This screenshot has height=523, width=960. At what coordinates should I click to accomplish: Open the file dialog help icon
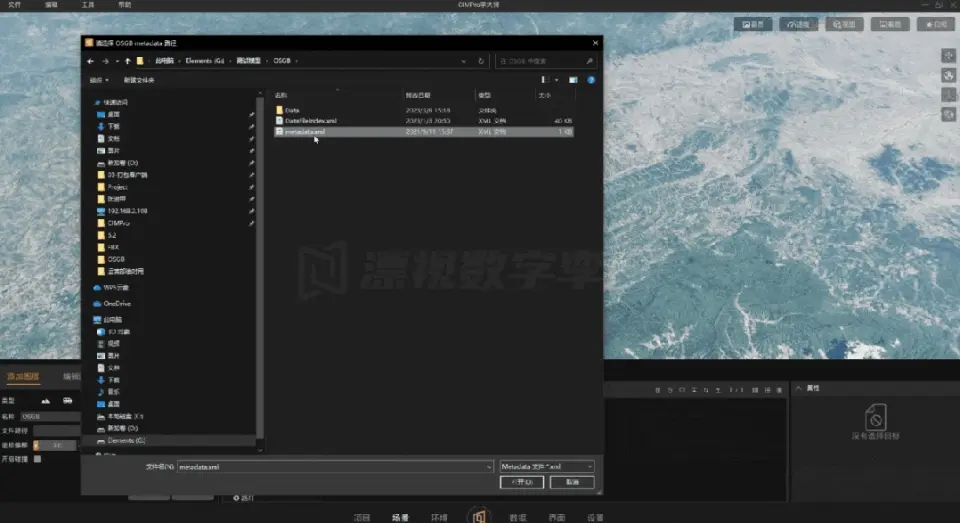[591, 80]
